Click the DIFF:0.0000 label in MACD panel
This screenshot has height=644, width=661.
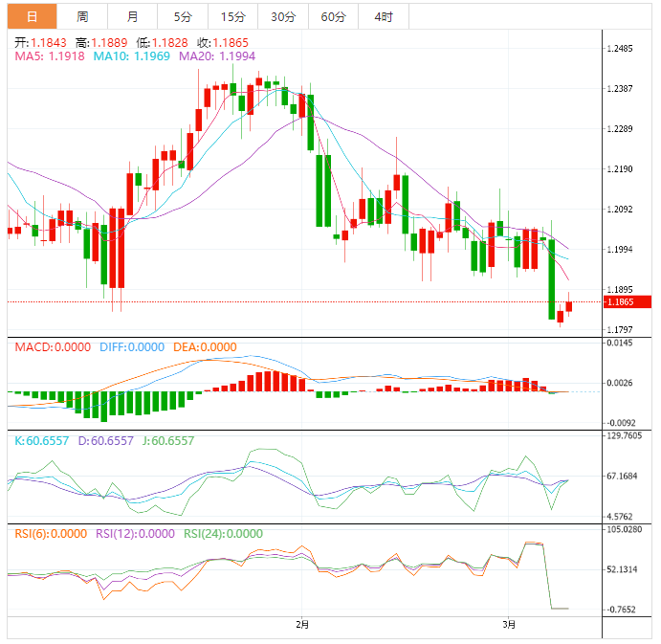click(x=132, y=347)
